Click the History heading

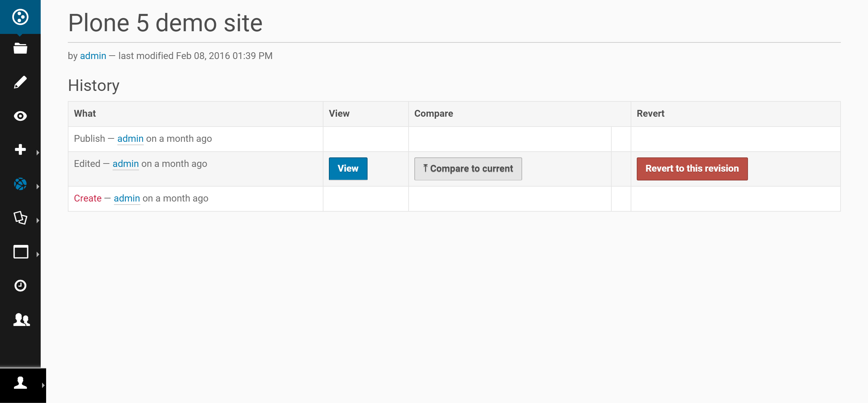94,85
